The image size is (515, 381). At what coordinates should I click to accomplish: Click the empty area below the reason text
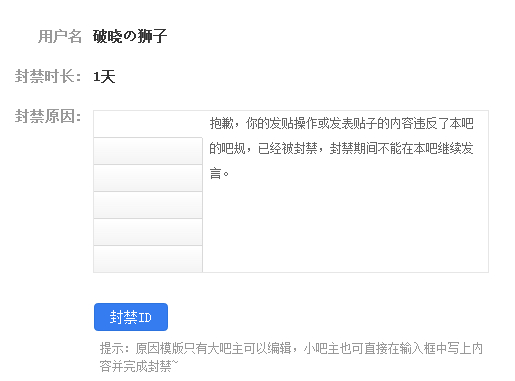click(x=345, y=227)
